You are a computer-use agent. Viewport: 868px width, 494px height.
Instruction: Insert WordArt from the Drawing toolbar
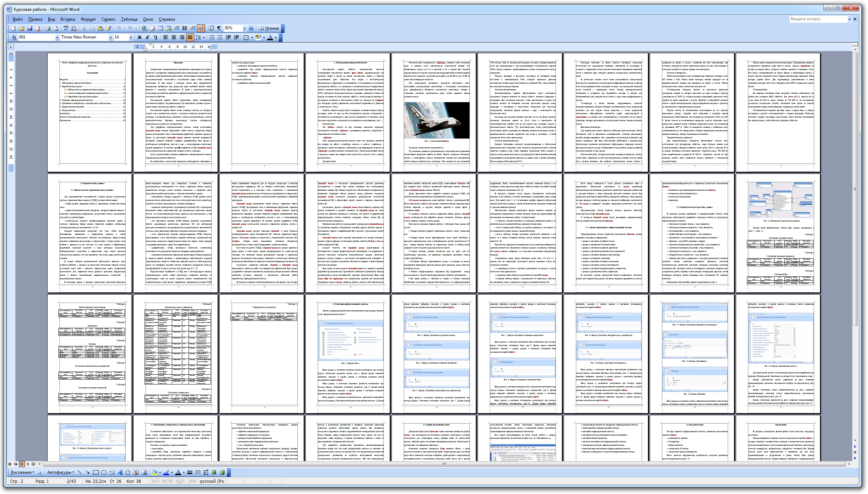pos(120,472)
